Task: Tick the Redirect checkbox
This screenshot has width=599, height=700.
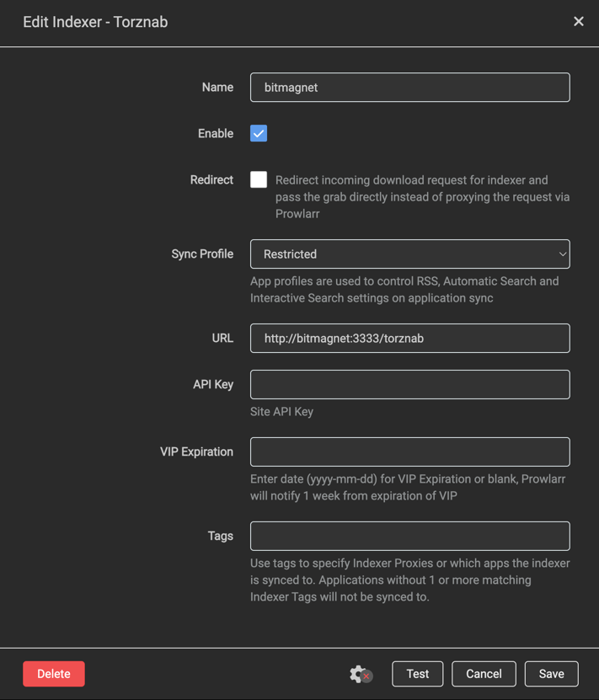Action: tap(259, 179)
